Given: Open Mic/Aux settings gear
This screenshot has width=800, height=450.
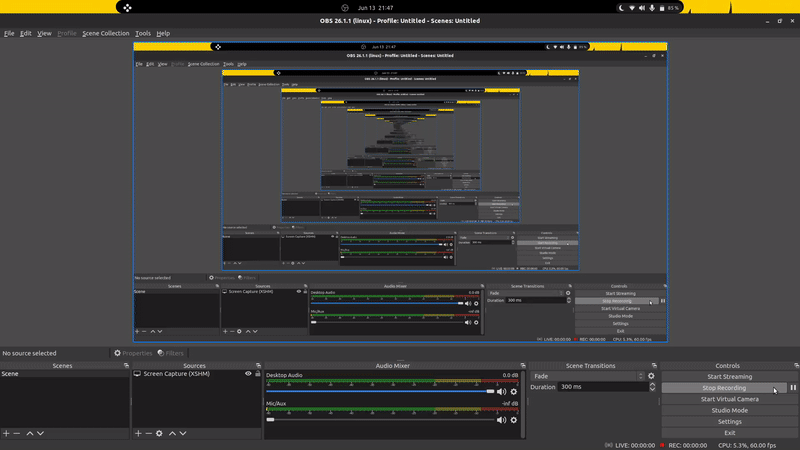Looking at the screenshot, I should click(514, 420).
